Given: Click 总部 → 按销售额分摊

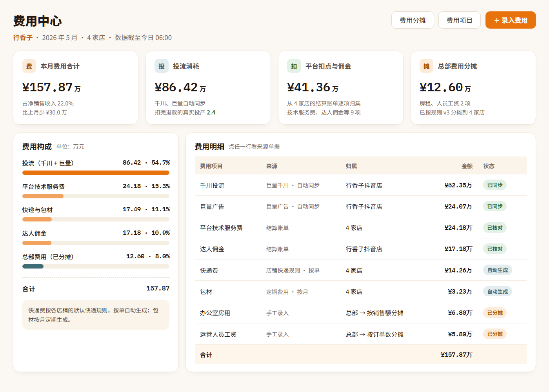Looking at the screenshot, I should 374,313.
